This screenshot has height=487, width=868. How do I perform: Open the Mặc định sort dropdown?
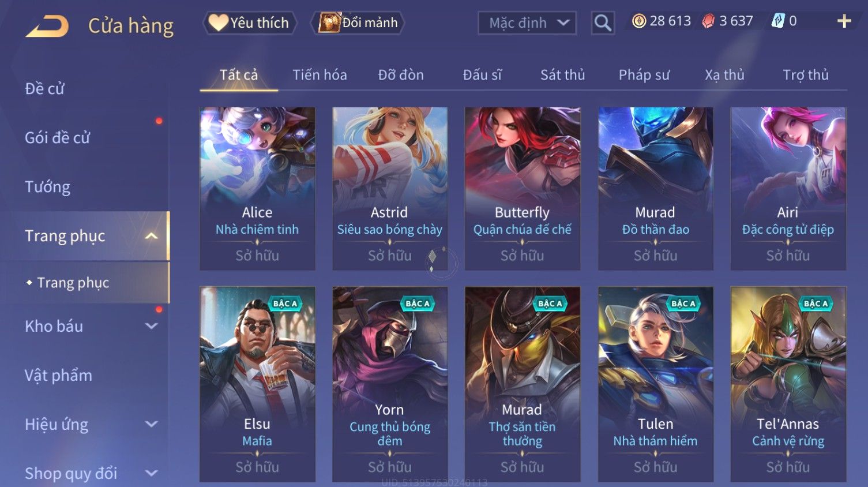tap(527, 23)
